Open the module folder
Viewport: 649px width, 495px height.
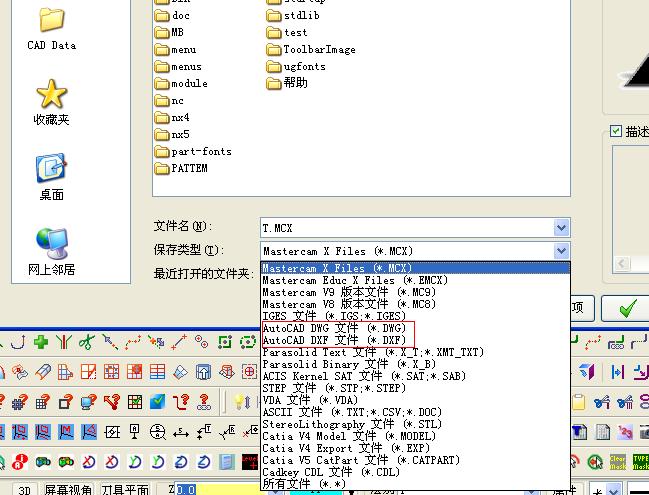tap(181, 84)
